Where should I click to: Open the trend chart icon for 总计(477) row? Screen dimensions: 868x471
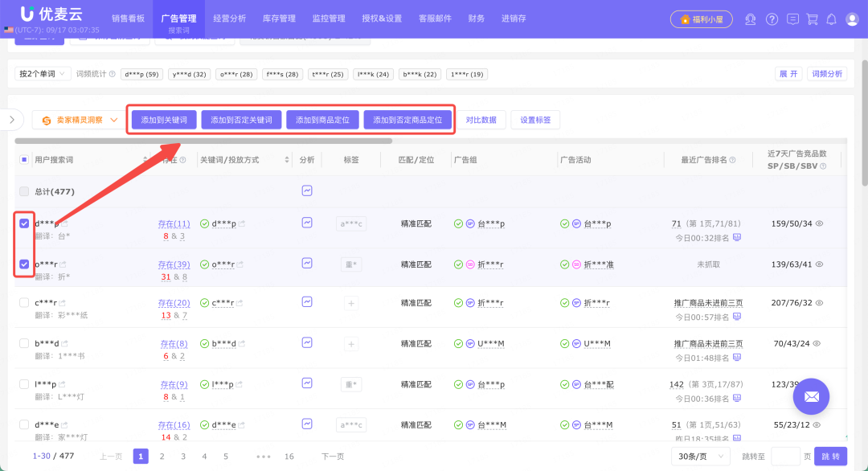click(x=306, y=190)
